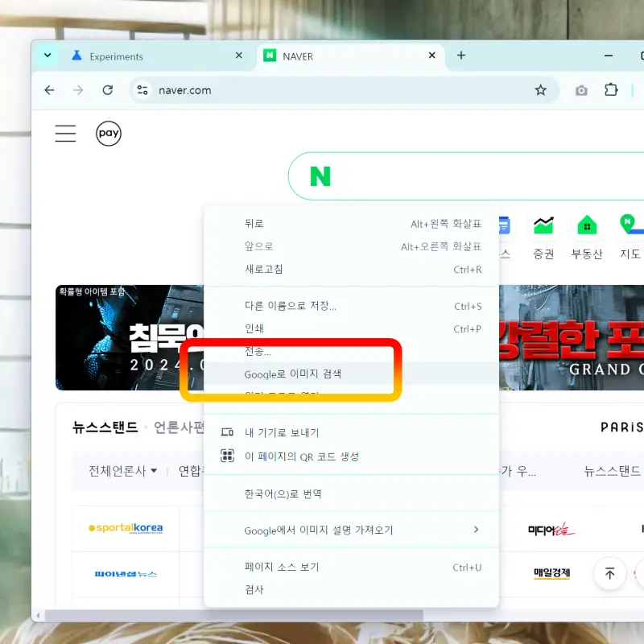Open the hamburger menu on Naver
This screenshot has width=644, height=644.
pyautogui.click(x=65, y=133)
